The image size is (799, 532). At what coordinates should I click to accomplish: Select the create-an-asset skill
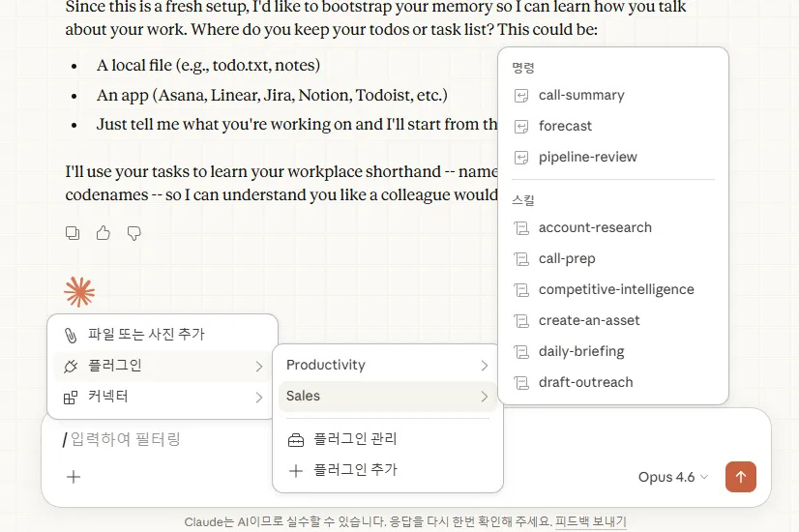[x=613, y=320]
